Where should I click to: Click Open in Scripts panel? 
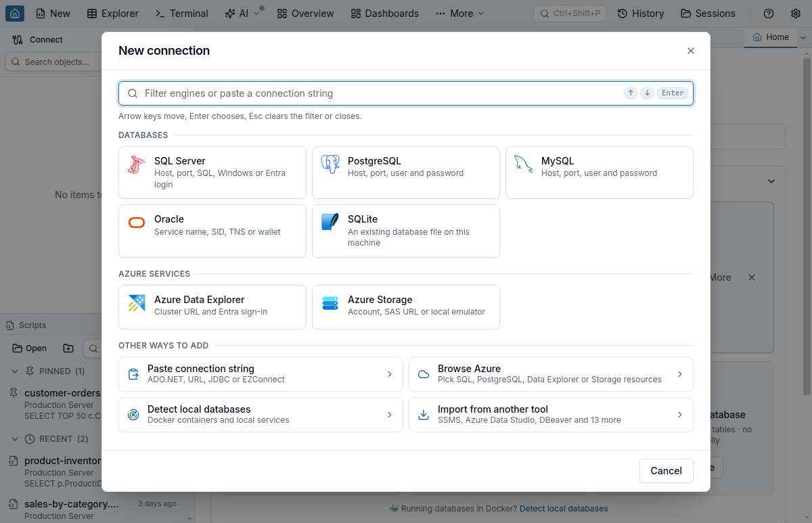click(30, 348)
